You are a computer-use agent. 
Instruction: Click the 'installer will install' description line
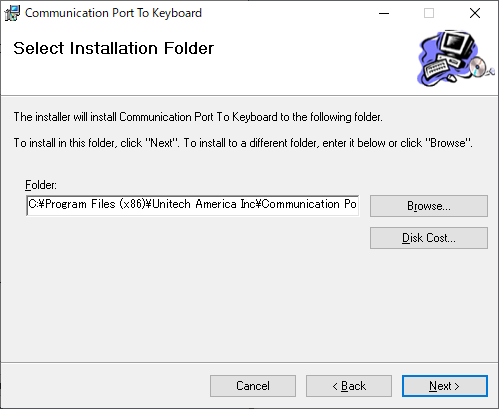click(198, 117)
